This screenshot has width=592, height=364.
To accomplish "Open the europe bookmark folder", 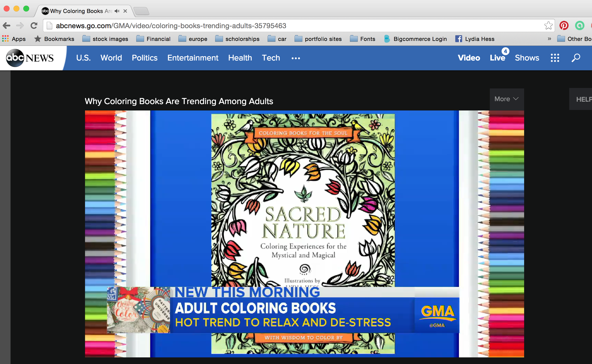I will (x=193, y=39).
